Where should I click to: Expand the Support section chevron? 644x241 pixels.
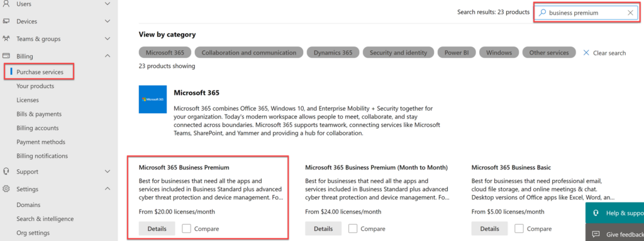click(108, 172)
